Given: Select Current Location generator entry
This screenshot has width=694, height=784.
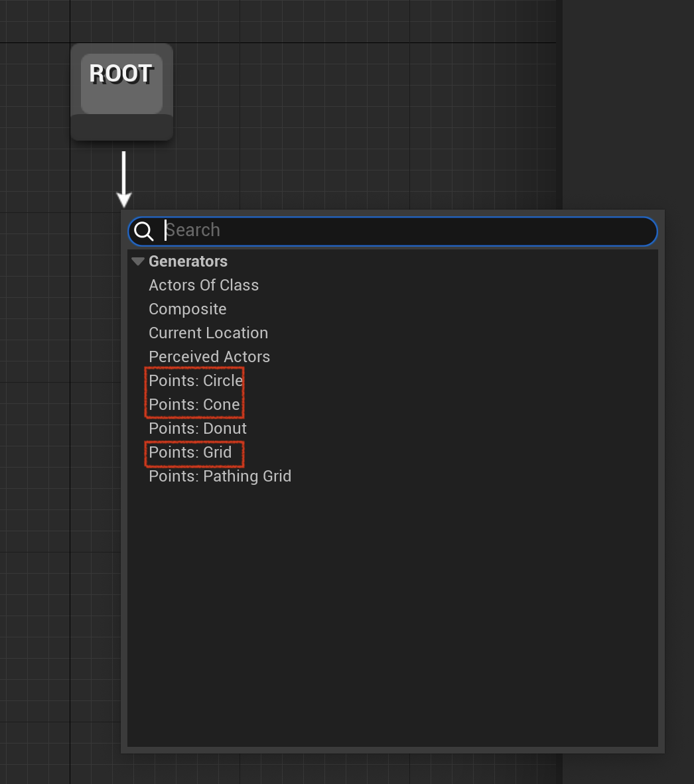Looking at the screenshot, I should [208, 333].
